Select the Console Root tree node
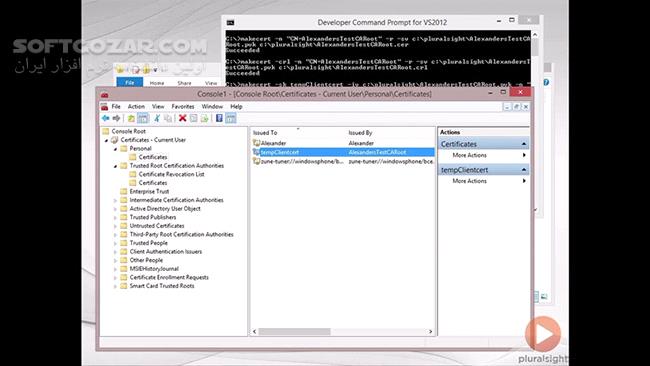 (129, 131)
